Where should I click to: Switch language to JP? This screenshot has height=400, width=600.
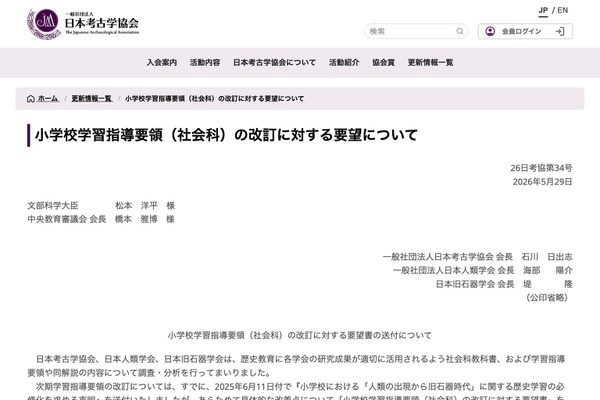(543, 11)
